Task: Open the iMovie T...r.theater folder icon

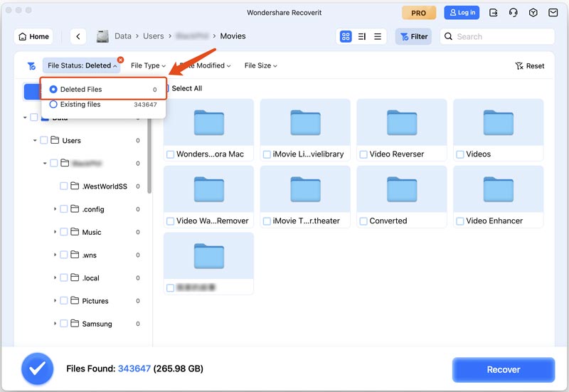Action: (306, 189)
